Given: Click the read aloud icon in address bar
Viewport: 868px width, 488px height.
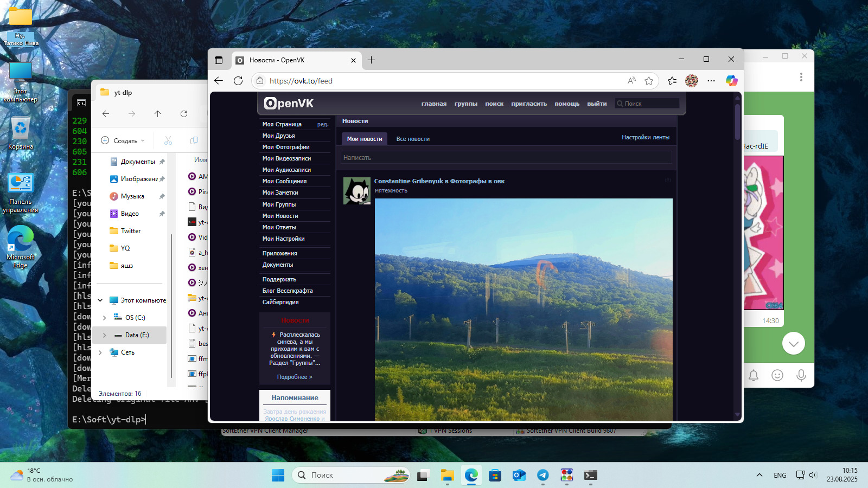Looking at the screenshot, I should [631, 81].
